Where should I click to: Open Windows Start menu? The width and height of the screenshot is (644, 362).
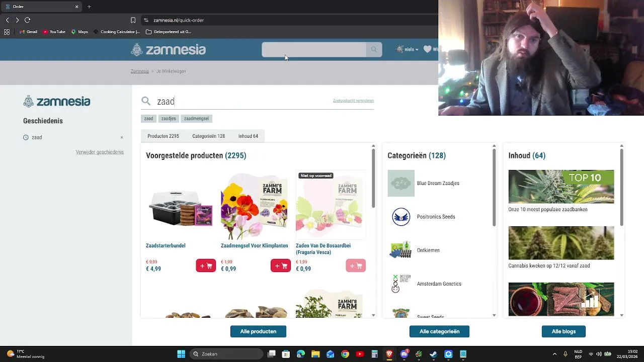[181, 354]
